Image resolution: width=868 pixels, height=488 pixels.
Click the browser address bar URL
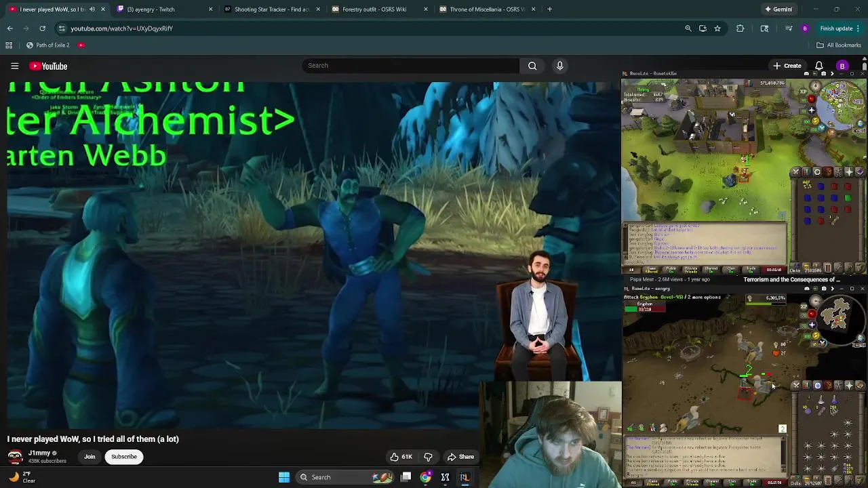[121, 28]
